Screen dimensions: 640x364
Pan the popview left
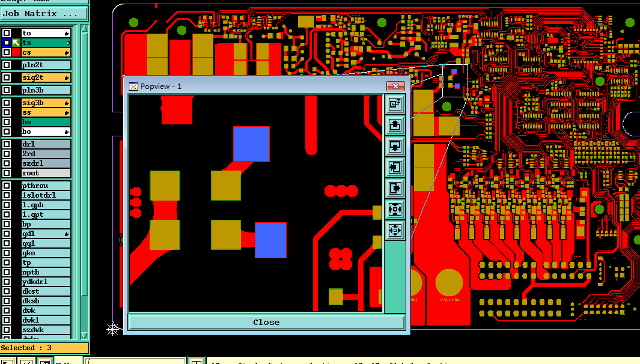coord(395,168)
